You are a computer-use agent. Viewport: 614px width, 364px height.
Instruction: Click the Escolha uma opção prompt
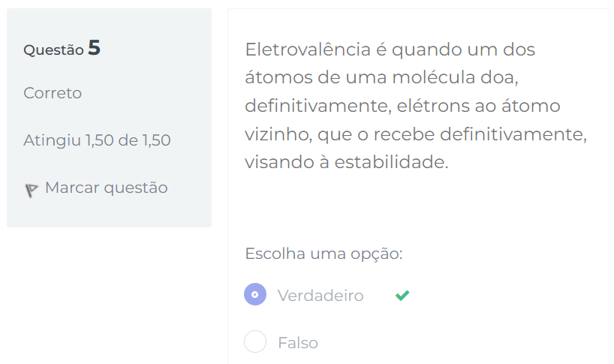(x=324, y=254)
